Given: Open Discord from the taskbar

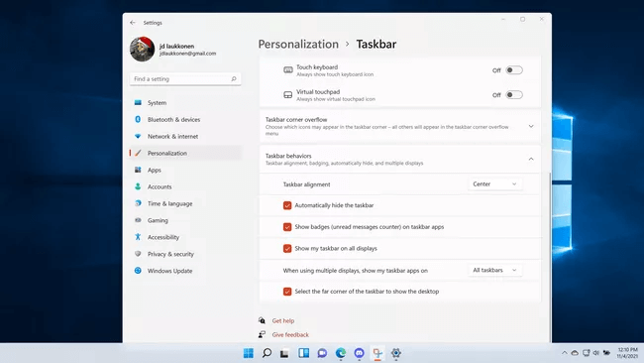Looking at the screenshot, I should click(360, 353).
